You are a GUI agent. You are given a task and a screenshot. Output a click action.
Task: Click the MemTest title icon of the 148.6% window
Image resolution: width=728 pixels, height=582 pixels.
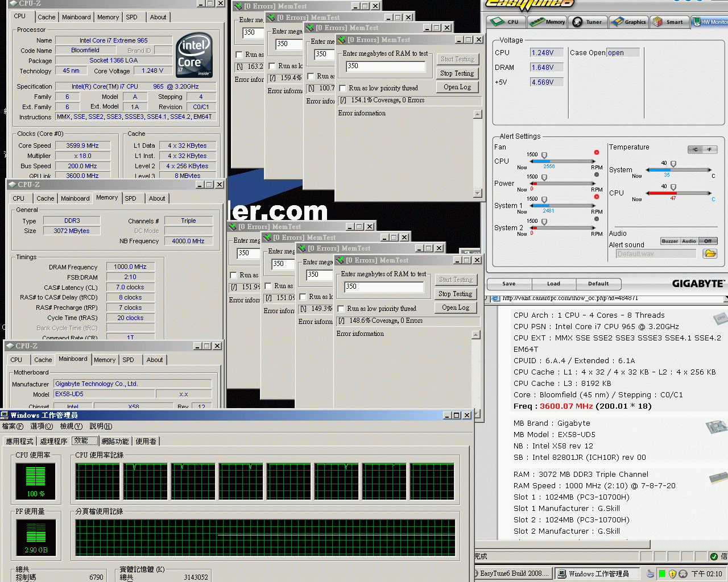coord(340,260)
